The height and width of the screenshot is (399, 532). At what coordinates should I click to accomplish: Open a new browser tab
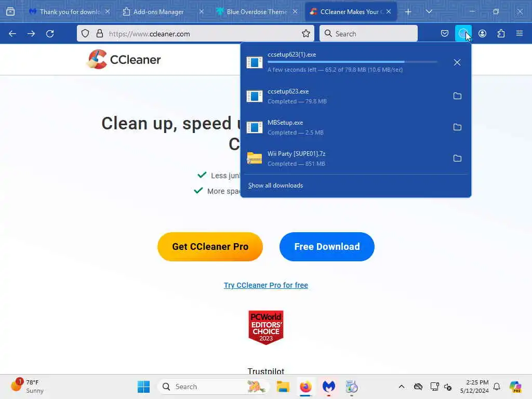[408, 12]
